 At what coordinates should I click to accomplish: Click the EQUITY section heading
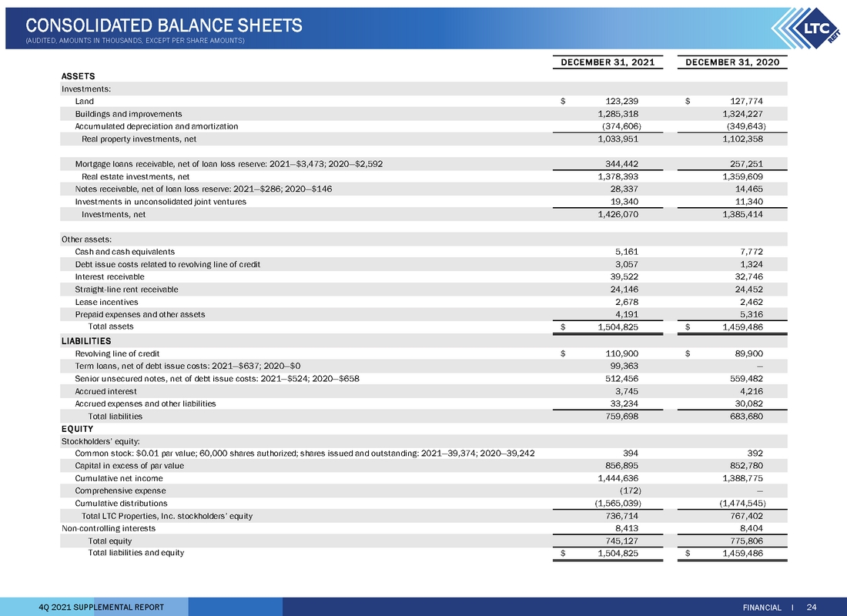pyautogui.click(x=77, y=429)
